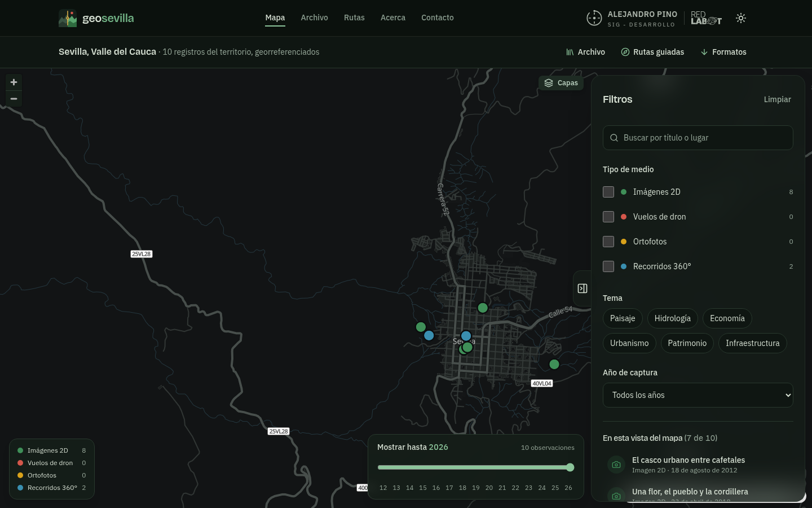Open the Contacto nav tab
Image resolution: width=812 pixels, height=508 pixels.
click(438, 17)
